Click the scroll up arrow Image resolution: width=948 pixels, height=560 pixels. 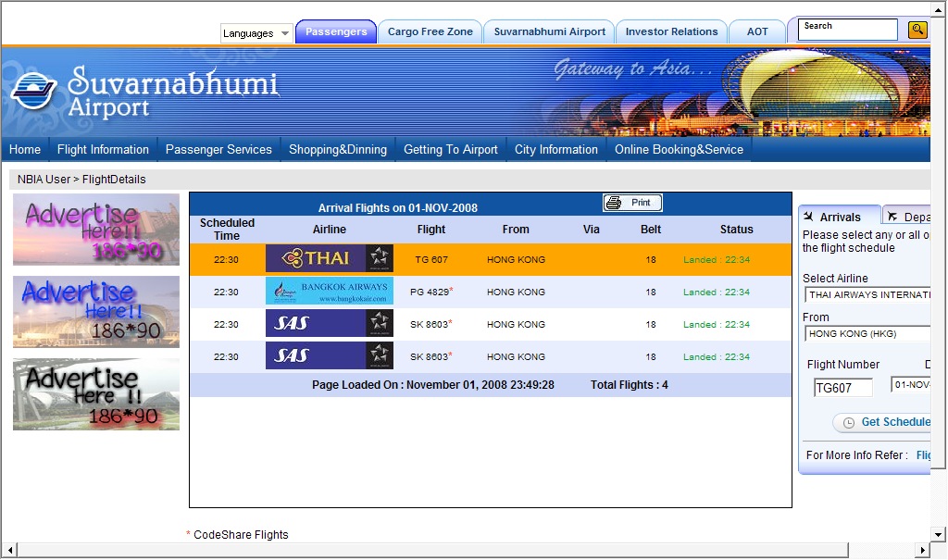tap(939, 9)
